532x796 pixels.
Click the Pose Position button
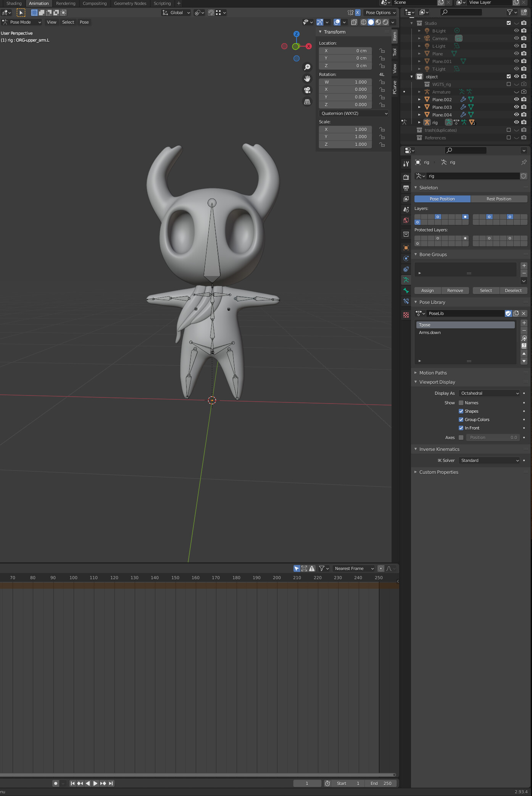(x=442, y=199)
